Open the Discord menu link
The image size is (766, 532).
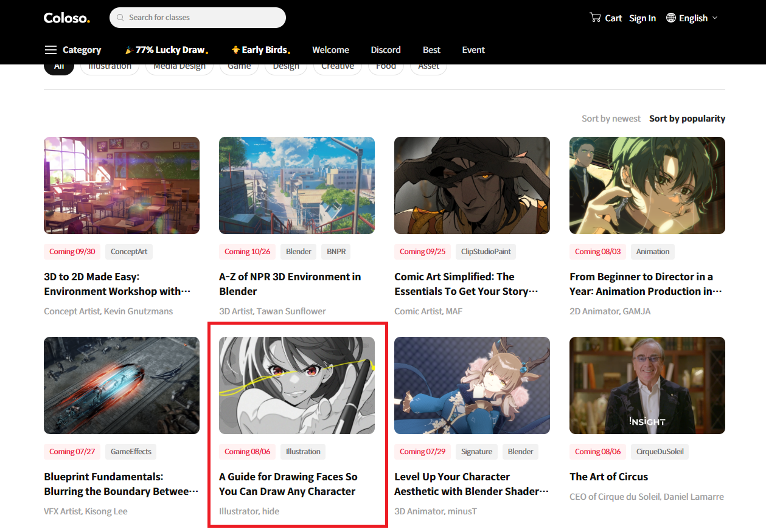386,50
